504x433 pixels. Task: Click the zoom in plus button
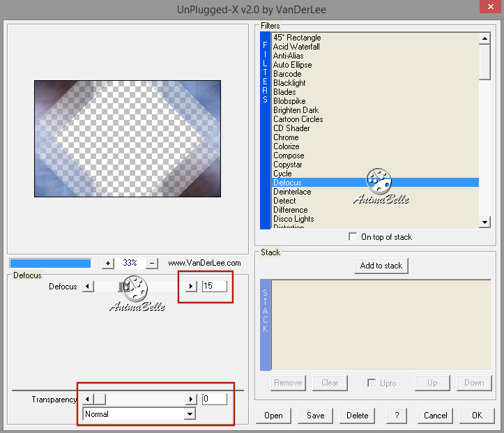(108, 264)
